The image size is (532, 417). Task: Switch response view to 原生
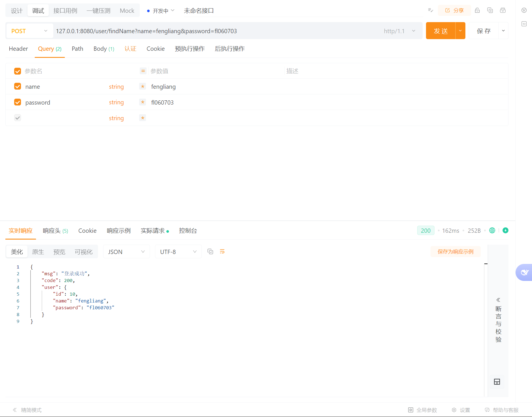coord(38,252)
